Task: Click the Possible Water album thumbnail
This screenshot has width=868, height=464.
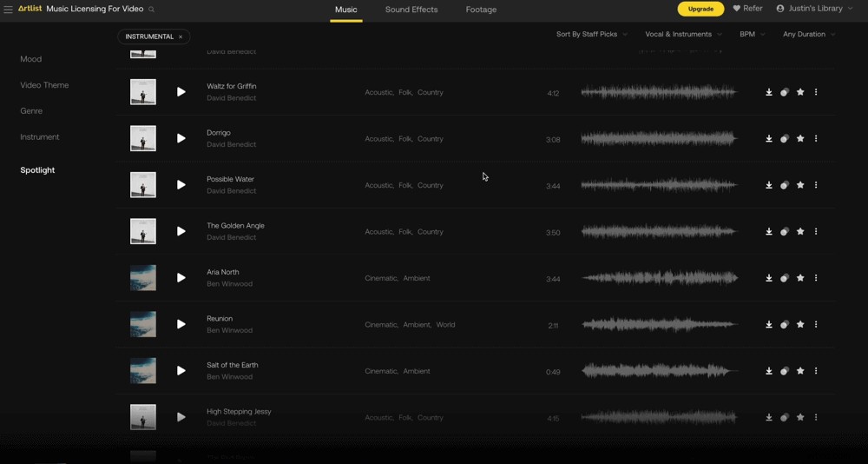Action: (x=143, y=184)
